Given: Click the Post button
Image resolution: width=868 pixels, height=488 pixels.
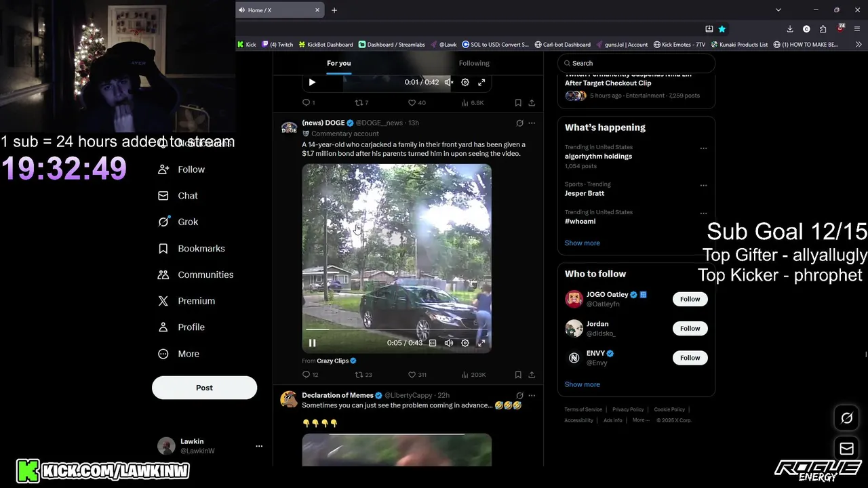Looking at the screenshot, I should point(204,388).
